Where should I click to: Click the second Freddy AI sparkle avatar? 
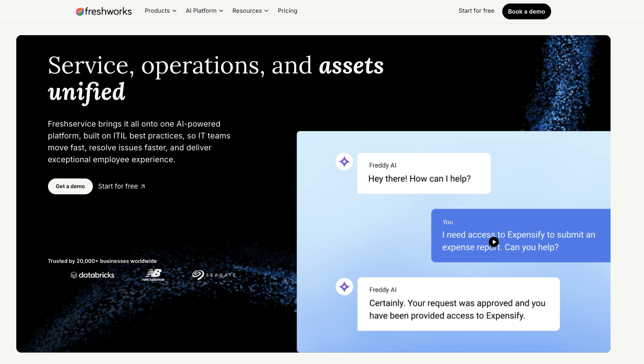344,287
